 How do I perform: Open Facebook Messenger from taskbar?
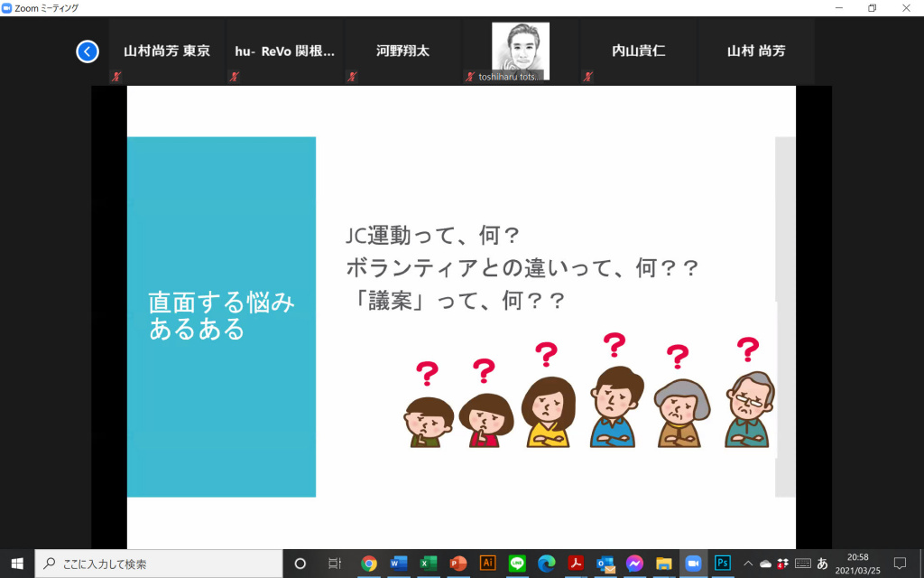(x=634, y=563)
